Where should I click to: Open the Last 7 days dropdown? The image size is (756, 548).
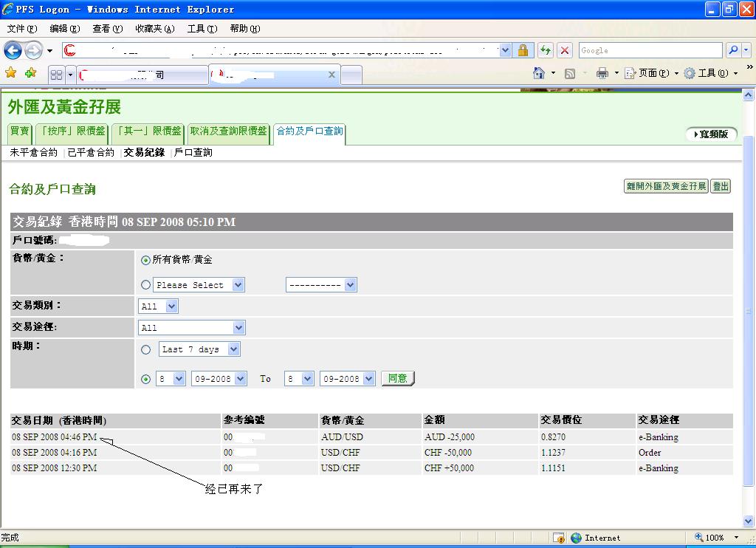[x=199, y=349]
